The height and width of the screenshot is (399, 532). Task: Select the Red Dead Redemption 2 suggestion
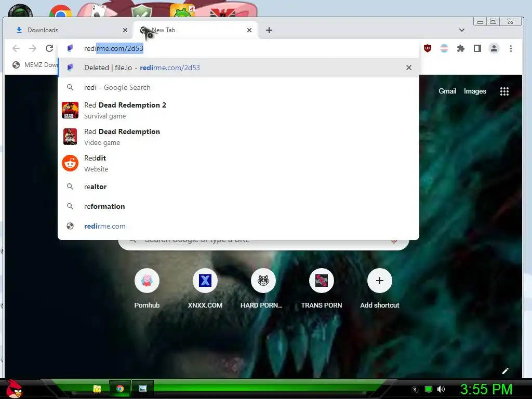tap(238, 110)
